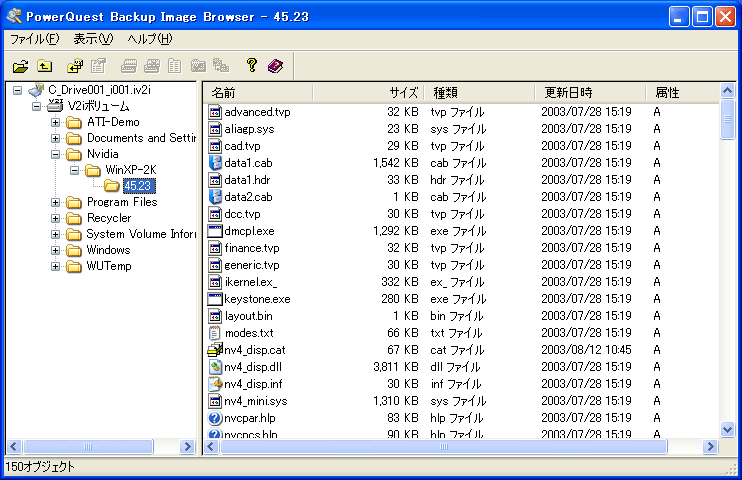Expand the Recycler folder node

coord(55,218)
